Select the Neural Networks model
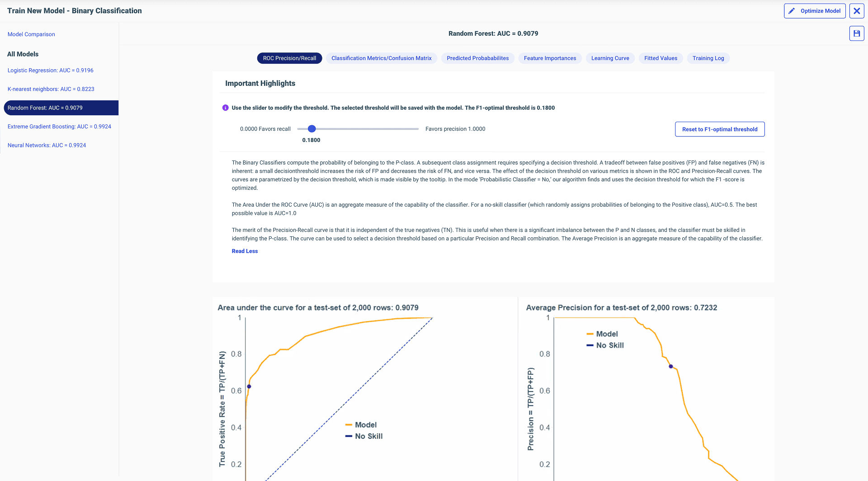868x481 pixels. click(47, 146)
